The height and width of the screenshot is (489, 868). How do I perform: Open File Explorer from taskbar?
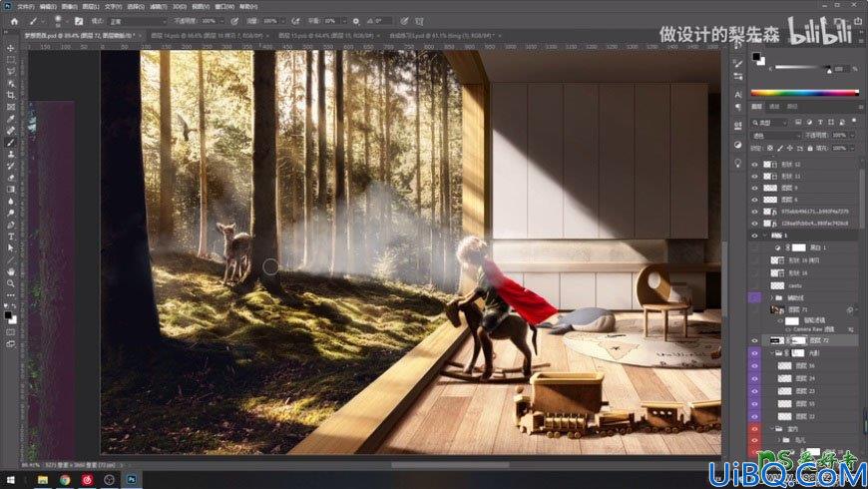[43, 480]
